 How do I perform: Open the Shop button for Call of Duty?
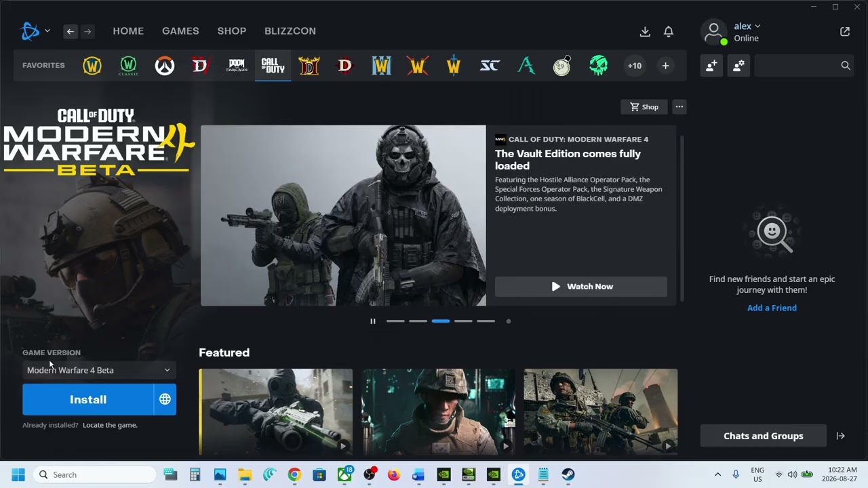pyautogui.click(x=644, y=107)
